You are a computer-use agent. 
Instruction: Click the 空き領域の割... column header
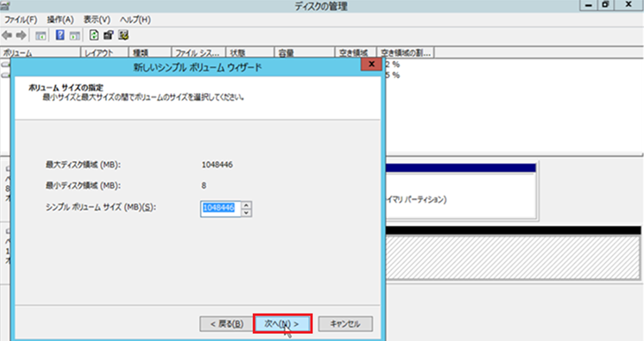tap(406, 52)
